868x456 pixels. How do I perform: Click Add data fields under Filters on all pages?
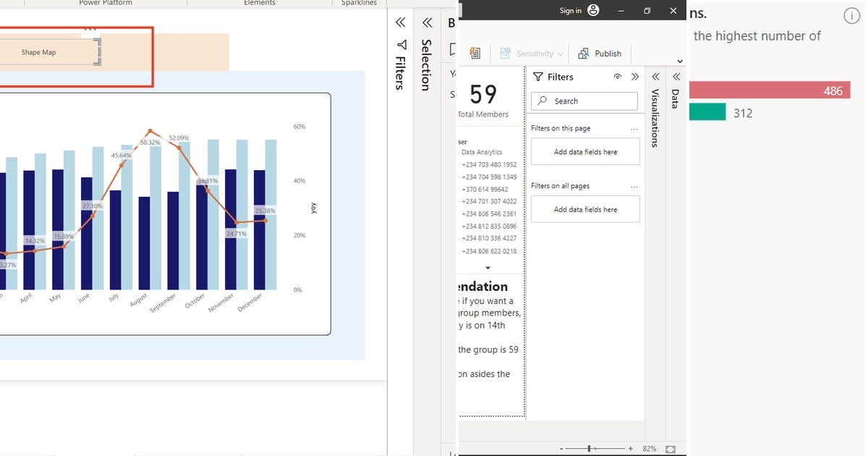(585, 209)
